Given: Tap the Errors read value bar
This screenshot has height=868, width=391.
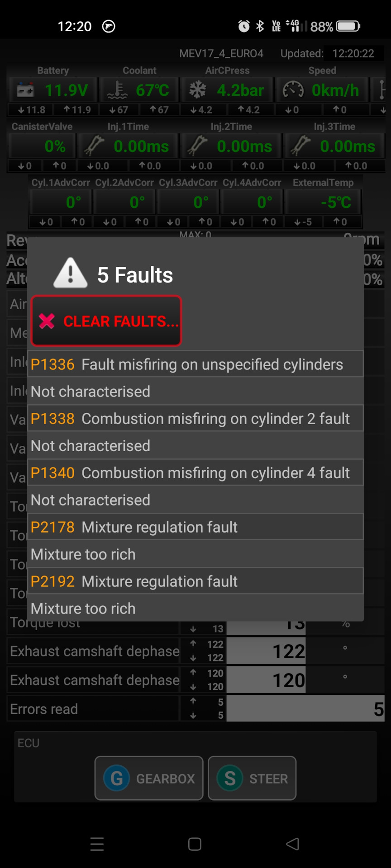Looking at the screenshot, I should 305,708.
